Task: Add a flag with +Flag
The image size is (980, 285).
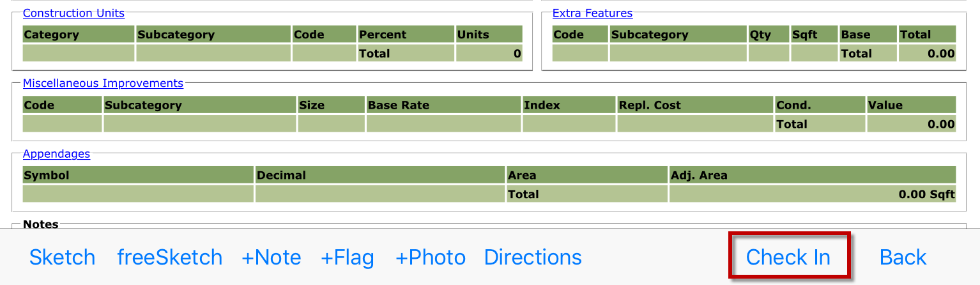Action: 348,257
